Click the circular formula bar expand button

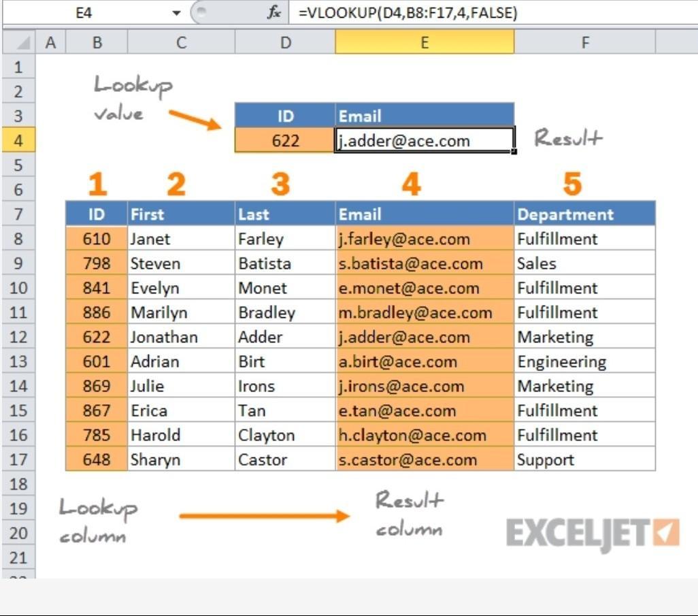coord(201,12)
